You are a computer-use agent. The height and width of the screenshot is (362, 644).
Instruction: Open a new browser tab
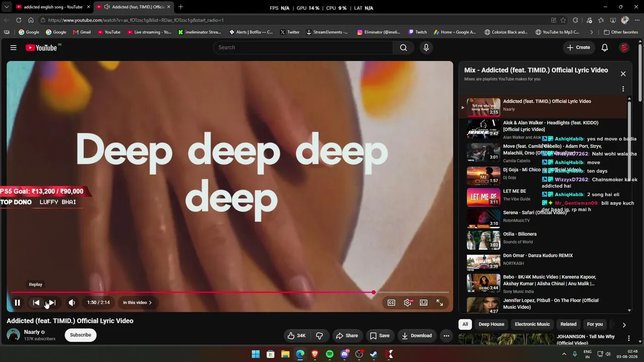181,7
